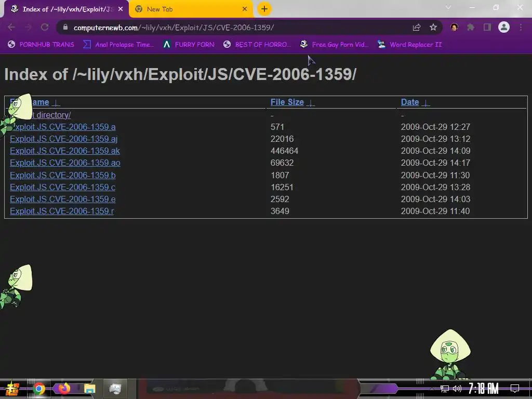Sort listing by Date column
532x399 pixels.
coord(410,102)
